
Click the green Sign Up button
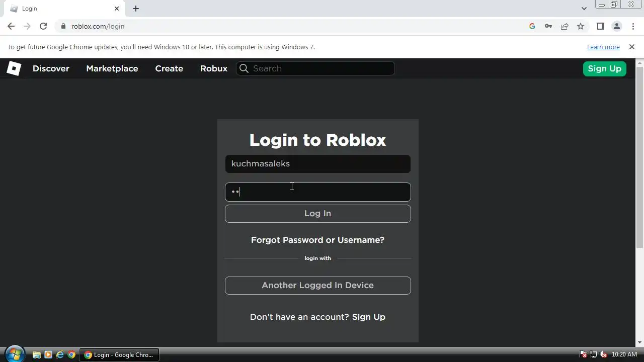(604, 68)
